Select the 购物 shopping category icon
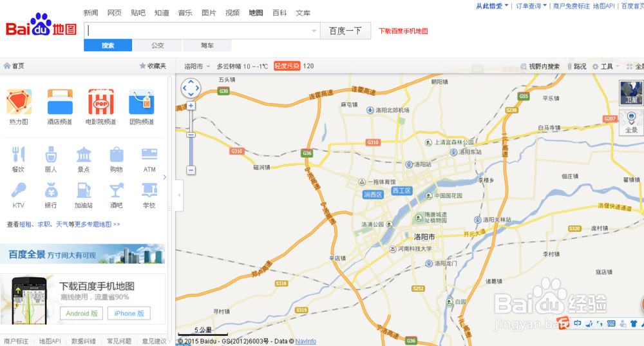The height and width of the screenshot is (346, 644). (x=116, y=155)
